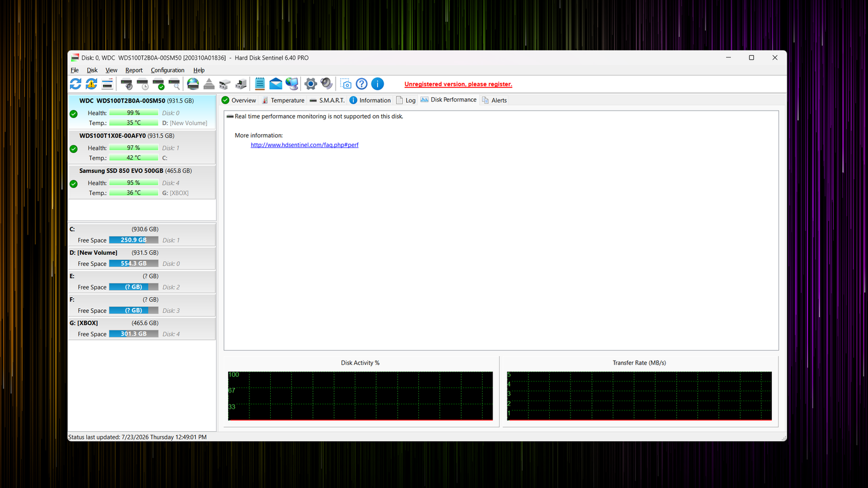Open the Report menu
Screen dimensions: 868x488
click(134, 70)
